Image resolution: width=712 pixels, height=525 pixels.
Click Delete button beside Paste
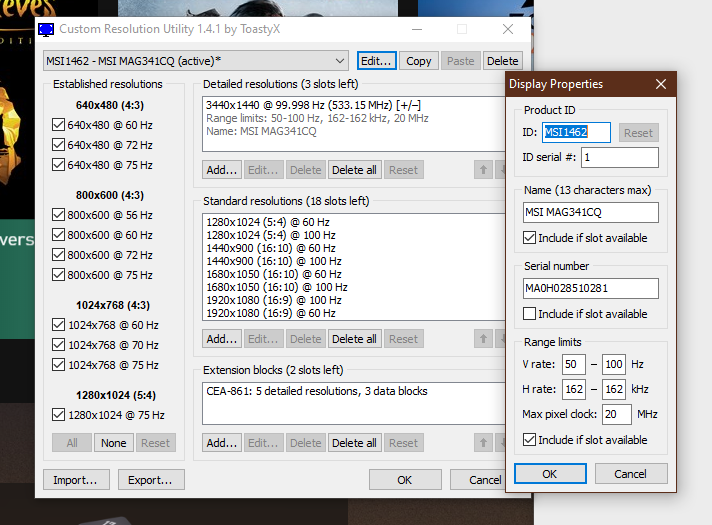pos(502,61)
